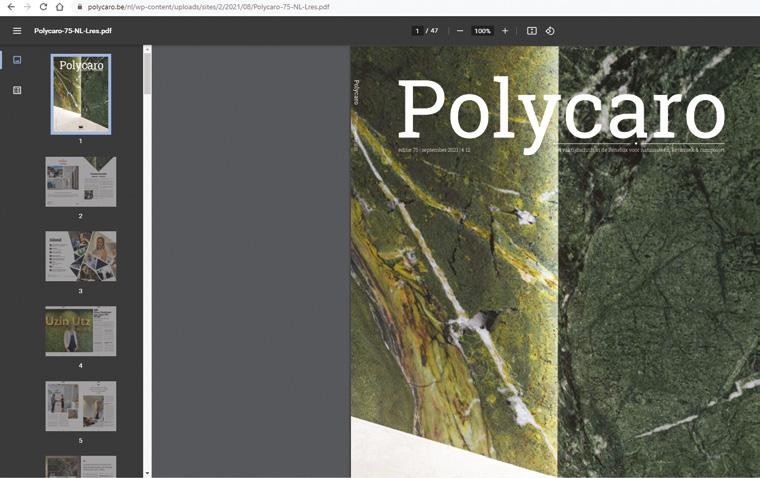Rotate the PDF counterclockwise
The width and height of the screenshot is (760, 478).
pos(550,31)
